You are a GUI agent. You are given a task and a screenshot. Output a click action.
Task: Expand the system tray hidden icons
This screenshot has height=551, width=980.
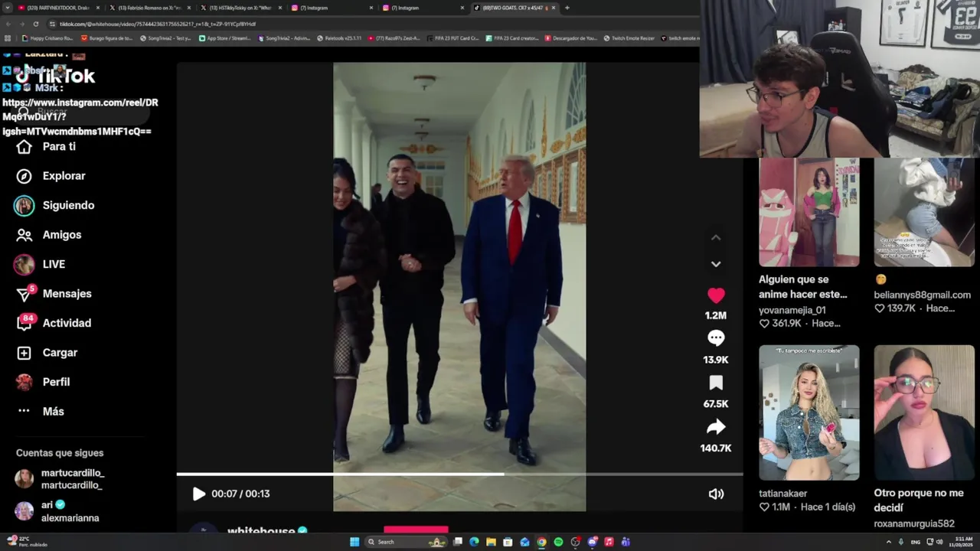889,542
